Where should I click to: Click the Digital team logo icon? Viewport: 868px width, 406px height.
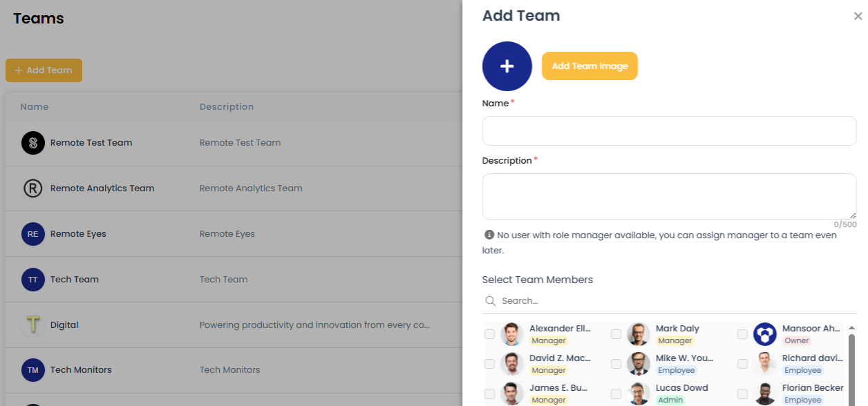(x=32, y=325)
